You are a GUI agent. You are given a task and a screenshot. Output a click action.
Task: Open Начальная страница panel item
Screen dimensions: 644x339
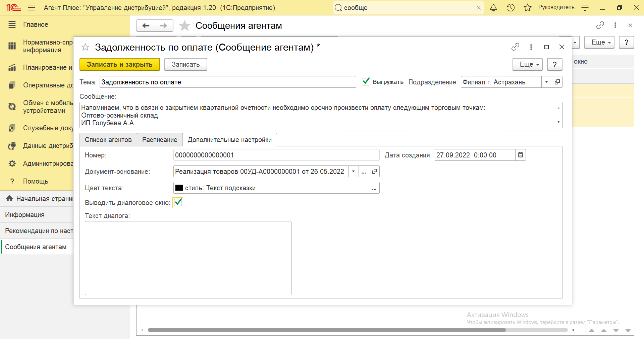tap(37, 199)
